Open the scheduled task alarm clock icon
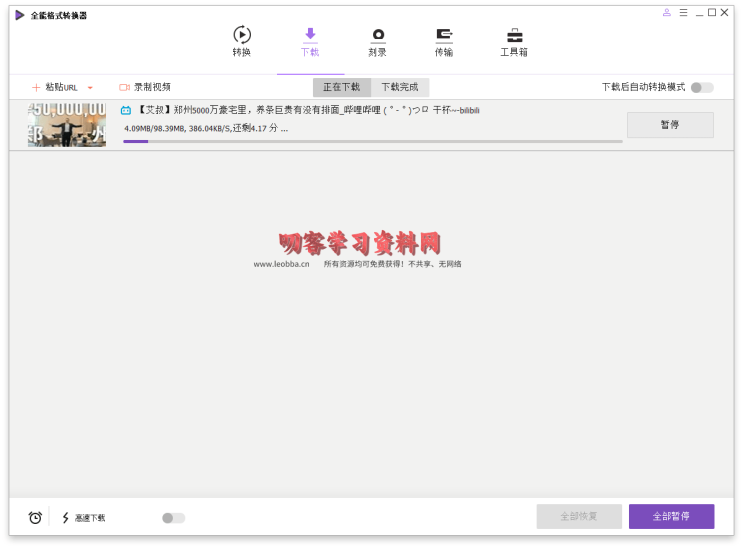743x550 pixels. click(x=35, y=518)
